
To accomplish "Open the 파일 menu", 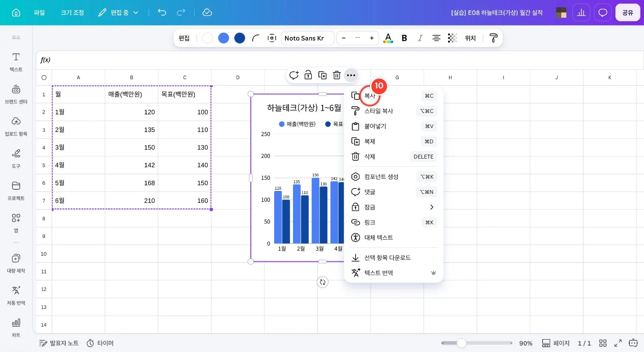I will point(39,12).
